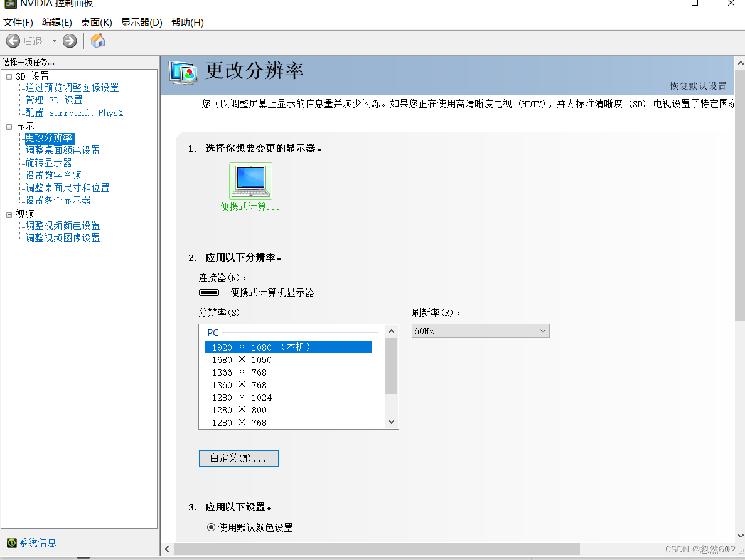Click 系统信息 link

[38, 543]
